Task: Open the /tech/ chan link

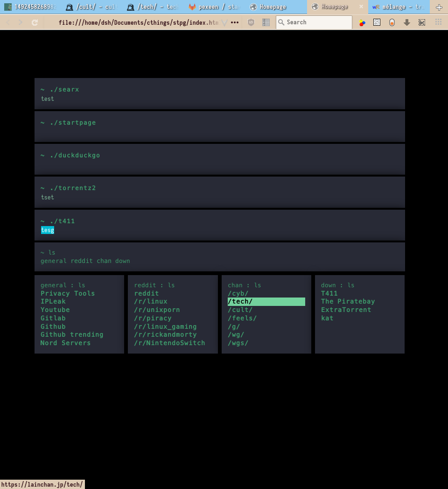Action: (x=240, y=302)
